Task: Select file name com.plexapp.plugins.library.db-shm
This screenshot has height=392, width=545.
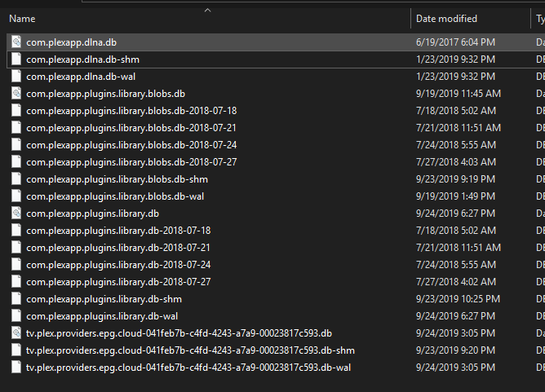Action: (104, 299)
